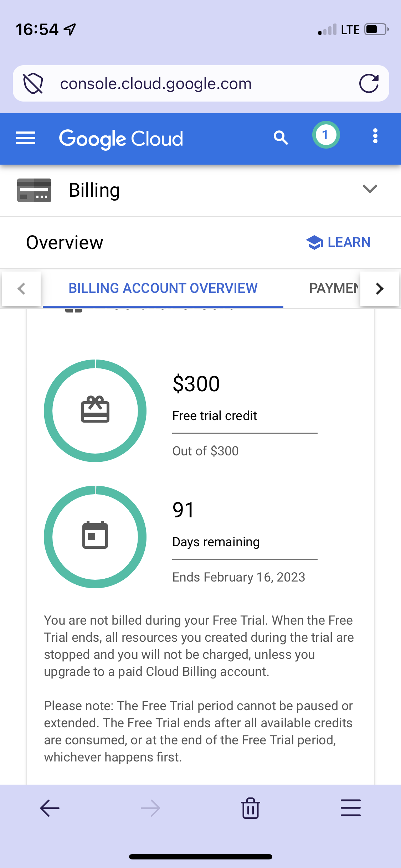Show next tabs with right chevron
401x868 pixels.
pos(380,288)
